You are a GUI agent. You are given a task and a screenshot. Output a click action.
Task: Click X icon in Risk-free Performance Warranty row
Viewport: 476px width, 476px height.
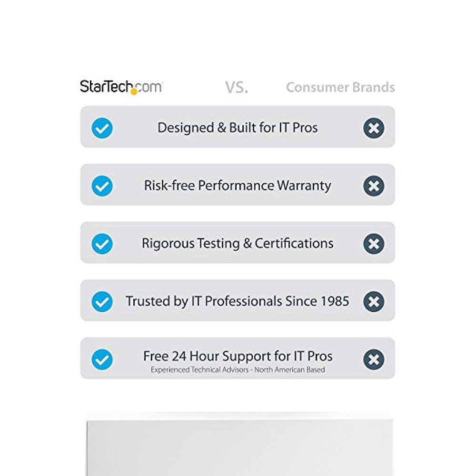374,186
